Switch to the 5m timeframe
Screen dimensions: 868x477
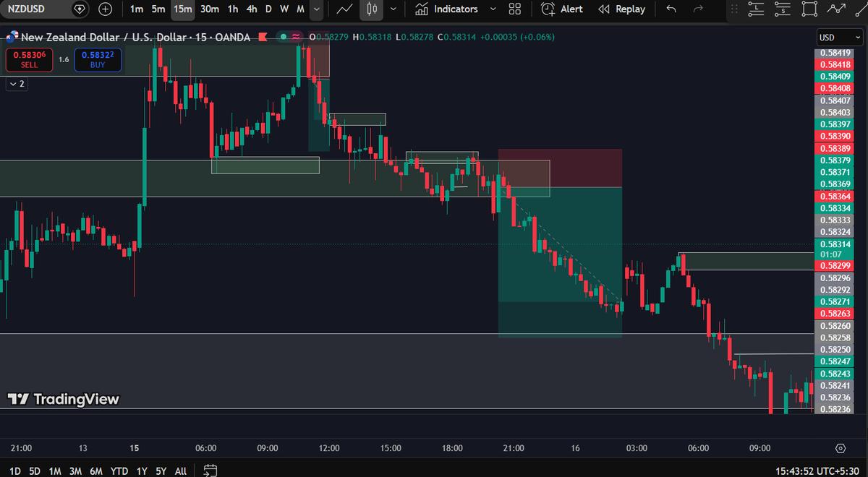tap(158, 9)
